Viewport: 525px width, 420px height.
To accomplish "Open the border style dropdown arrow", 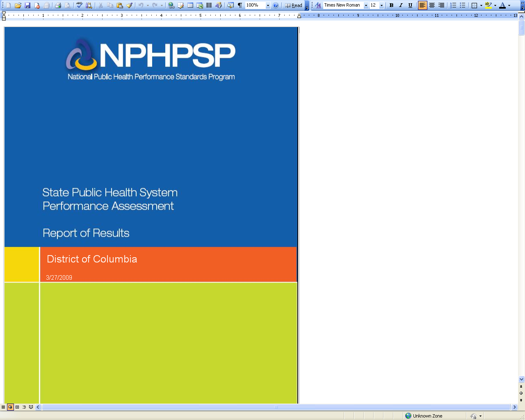I will point(481,5).
